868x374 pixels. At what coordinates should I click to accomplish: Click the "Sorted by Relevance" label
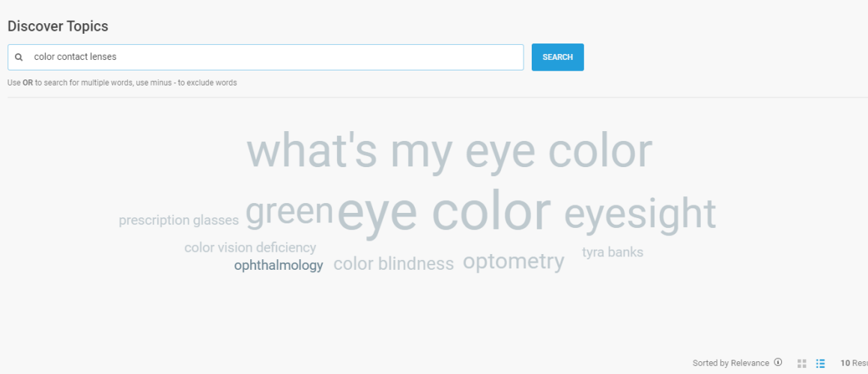coord(730,364)
